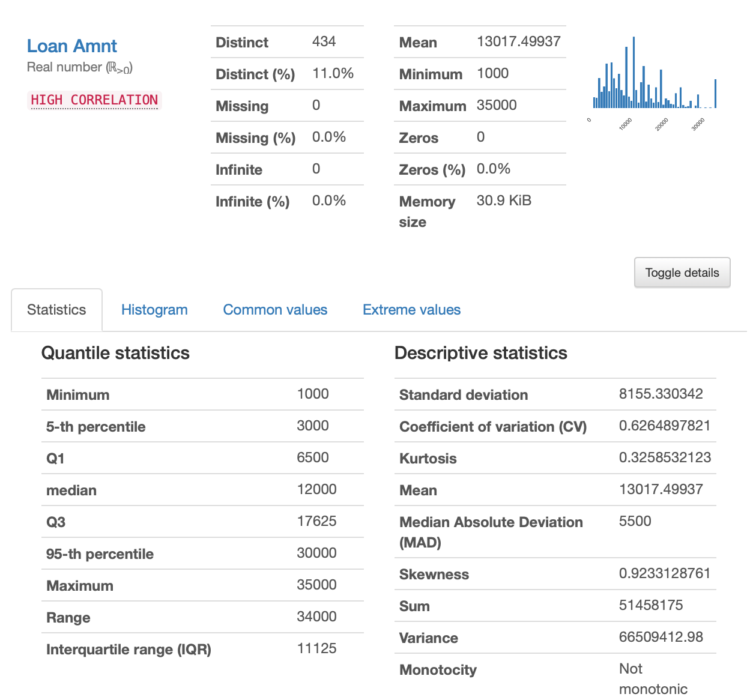This screenshot has width=753, height=700.
Task: Click the Skewness row label
Action: [x=434, y=575]
